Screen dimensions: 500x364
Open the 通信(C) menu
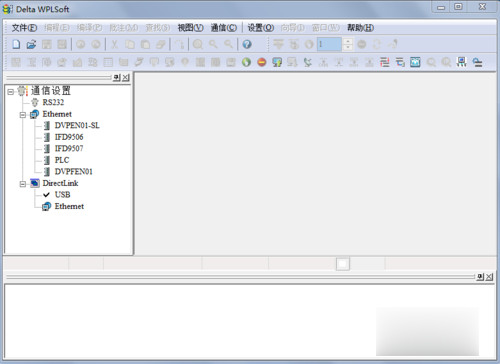coord(224,28)
